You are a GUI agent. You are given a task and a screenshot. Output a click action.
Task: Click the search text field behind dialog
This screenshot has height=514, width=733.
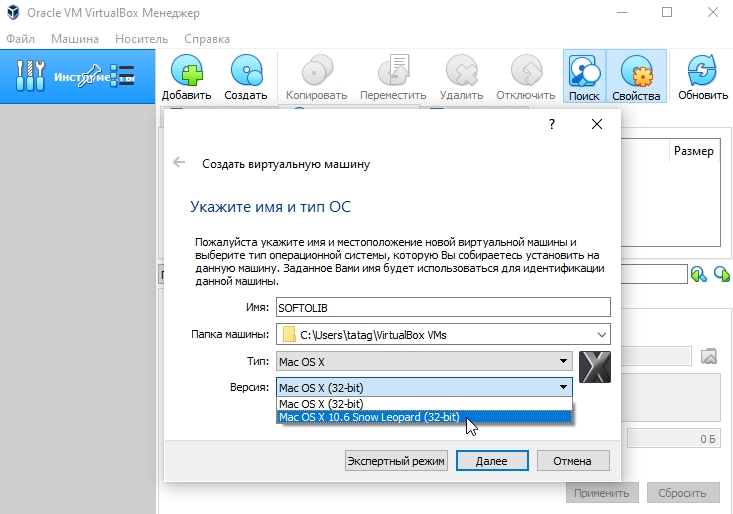[x=654, y=274]
